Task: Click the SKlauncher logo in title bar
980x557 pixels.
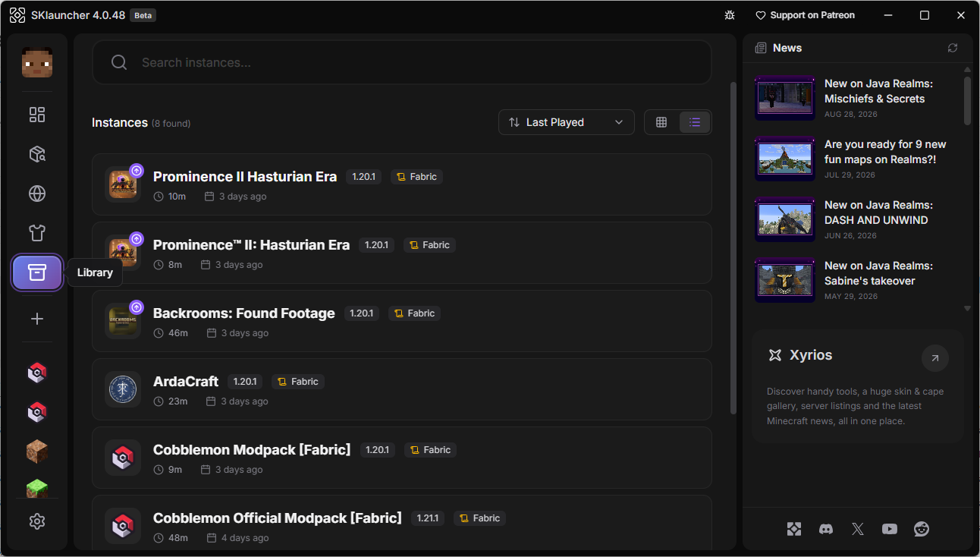Action: (x=17, y=15)
